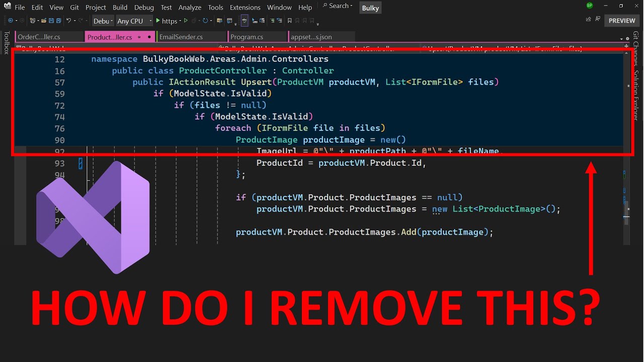
Task: Expand the Undo history dropdown arrow
Action: [74, 21]
